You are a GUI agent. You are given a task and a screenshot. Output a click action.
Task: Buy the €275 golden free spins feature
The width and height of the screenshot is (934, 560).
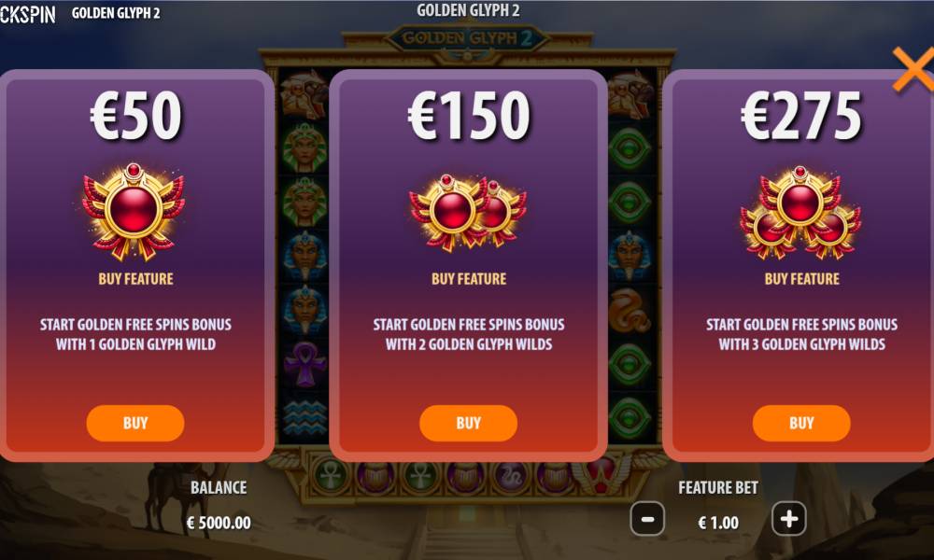point(801,423)
